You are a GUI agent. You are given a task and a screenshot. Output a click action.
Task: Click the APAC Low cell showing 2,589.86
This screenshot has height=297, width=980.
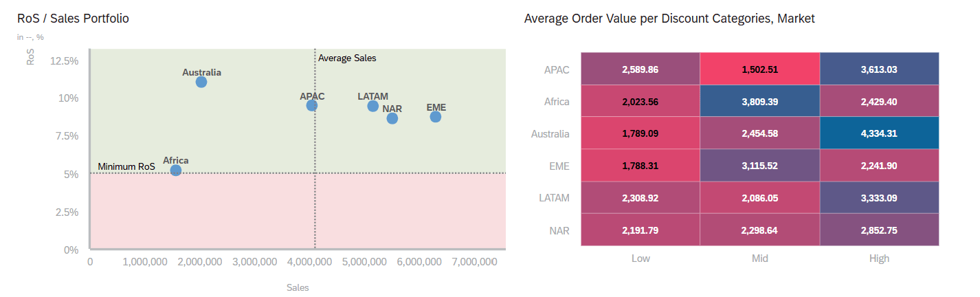coord(640,69)
